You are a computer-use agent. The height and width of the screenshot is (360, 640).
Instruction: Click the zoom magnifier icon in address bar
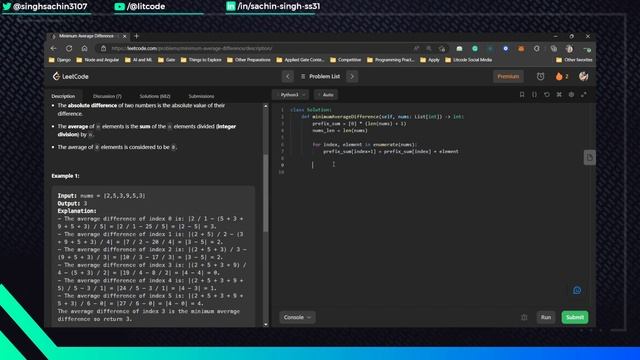[x=429, y=48]
